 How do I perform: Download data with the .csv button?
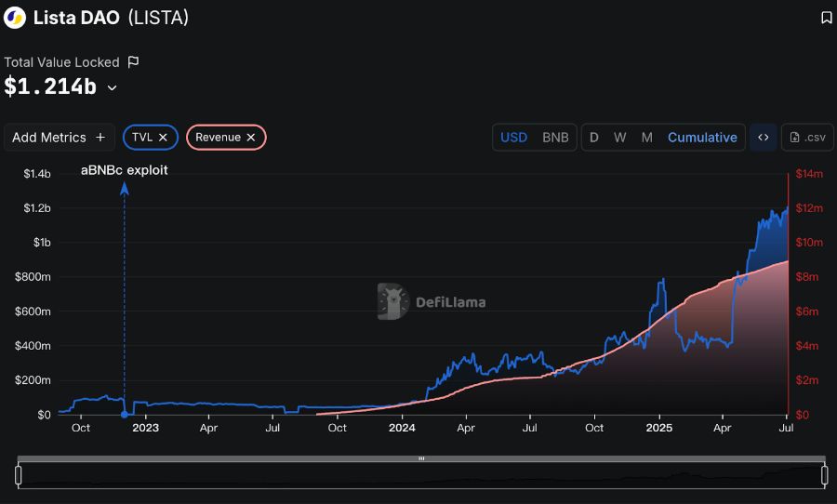(x=807, y=138)
